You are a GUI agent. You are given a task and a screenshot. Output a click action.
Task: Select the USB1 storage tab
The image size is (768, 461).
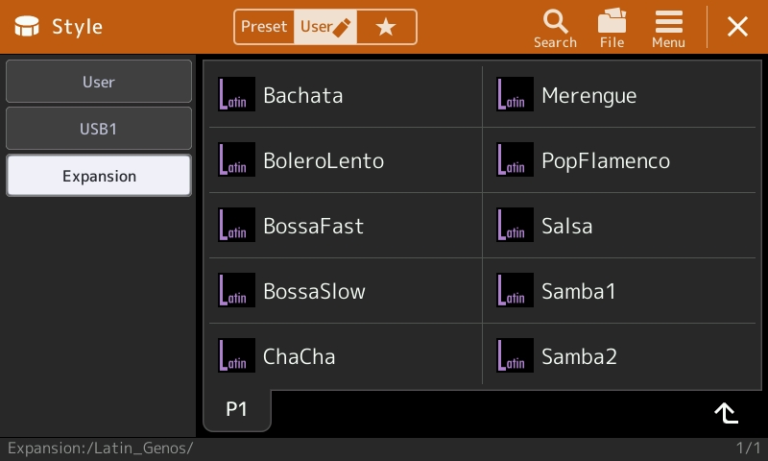coord(98,128)
